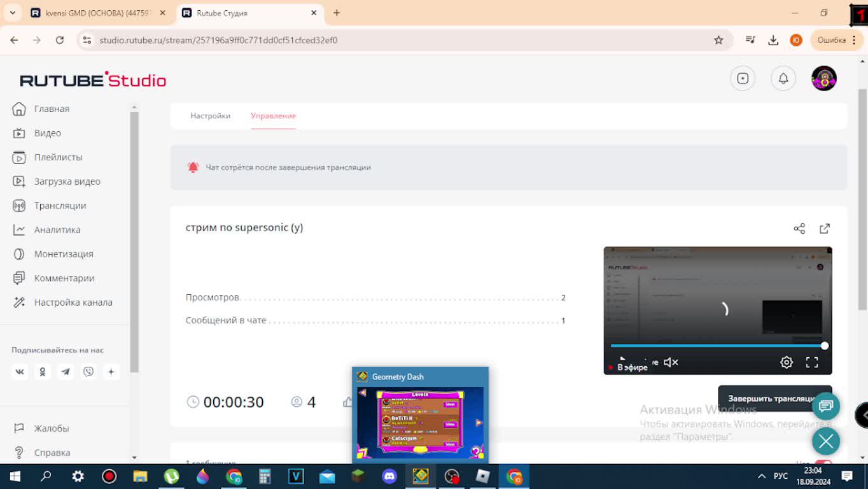
Task: Click the plus-shaped social icon
Action: click(111, 372)
